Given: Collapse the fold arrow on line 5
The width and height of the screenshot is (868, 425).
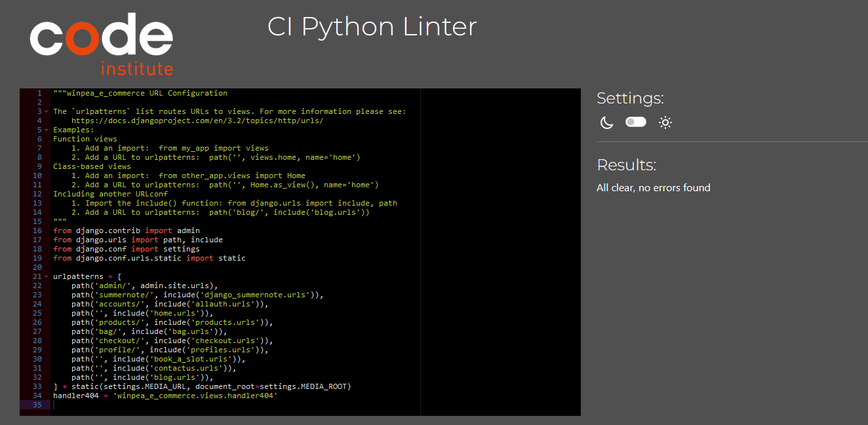Looking at the screenshot, I should click(x=46, y=130).
